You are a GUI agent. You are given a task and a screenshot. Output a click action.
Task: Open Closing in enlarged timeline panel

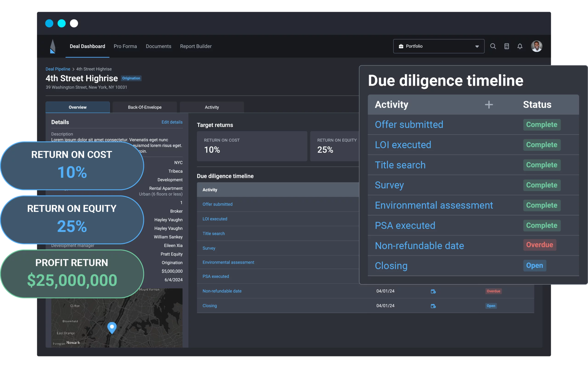[391, 266]
